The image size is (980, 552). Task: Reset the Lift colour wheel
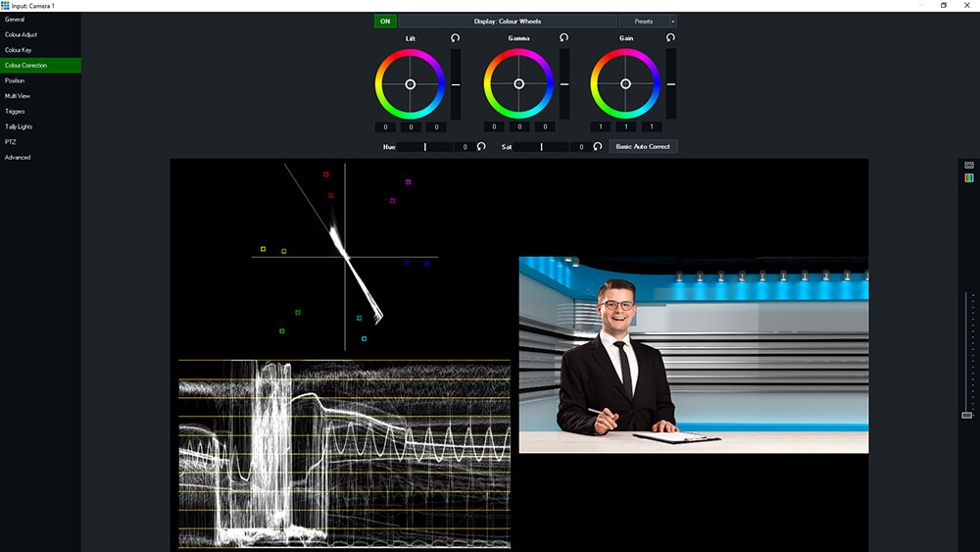455,37
